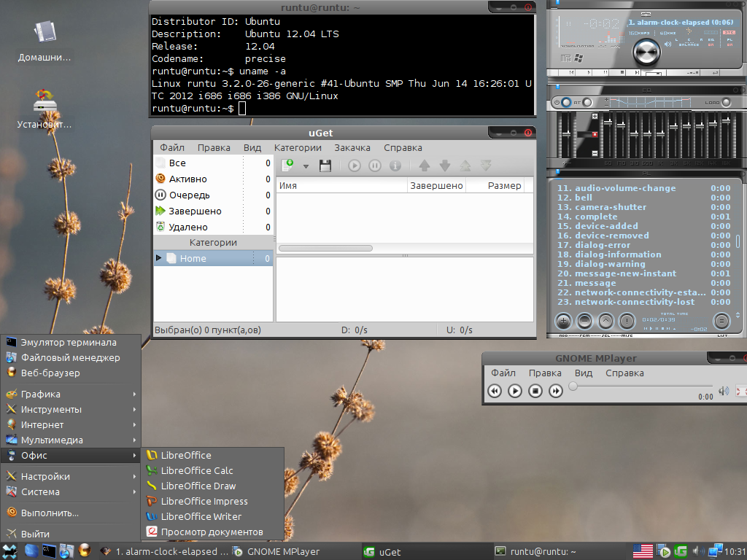Open the Справка menu in uGet
This screenshot has height=560, width=747.
coord(403,147)
